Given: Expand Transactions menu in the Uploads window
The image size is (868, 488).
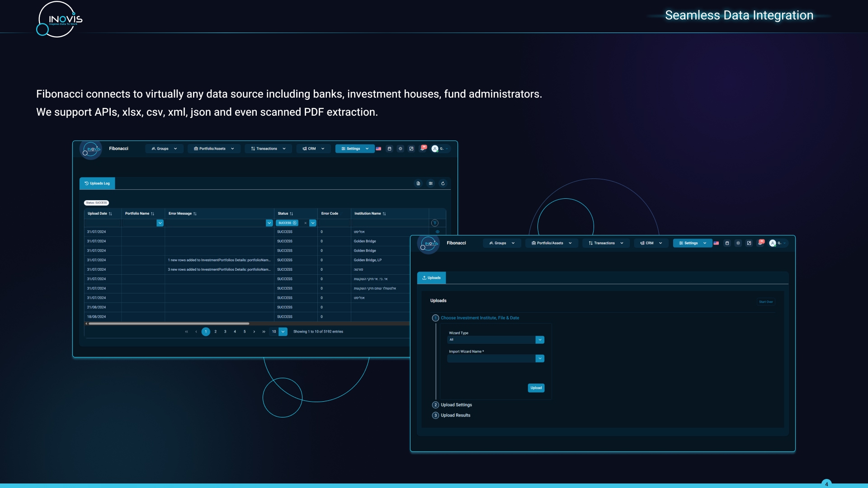Looking at the screenshot, I should coord(606,243).
